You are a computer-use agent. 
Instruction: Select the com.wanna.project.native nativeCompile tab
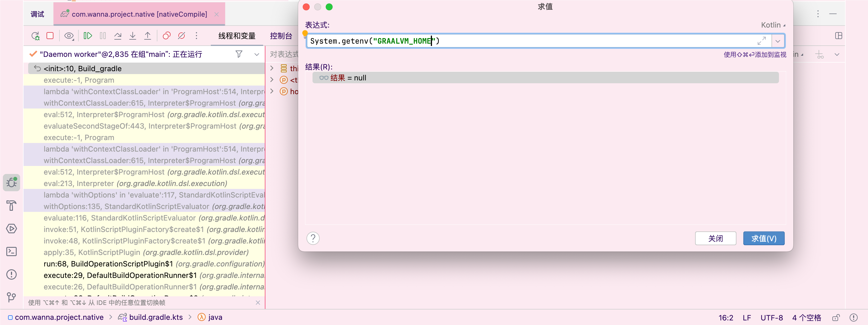139,14
